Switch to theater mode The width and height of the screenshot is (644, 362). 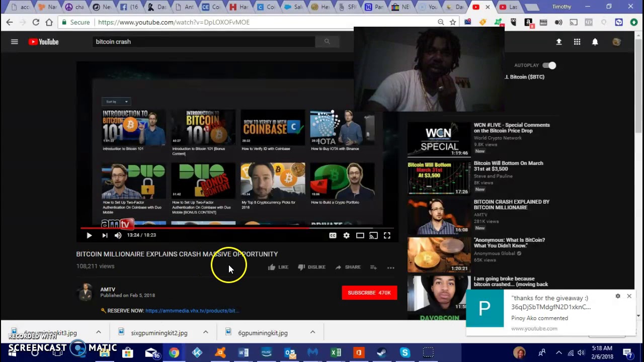point(360,235)
